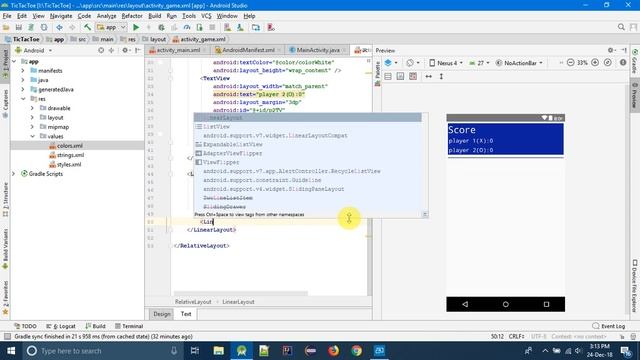
Task: Click the horizontal expand arrows icon in preview
Action: (x=429, y=76)
